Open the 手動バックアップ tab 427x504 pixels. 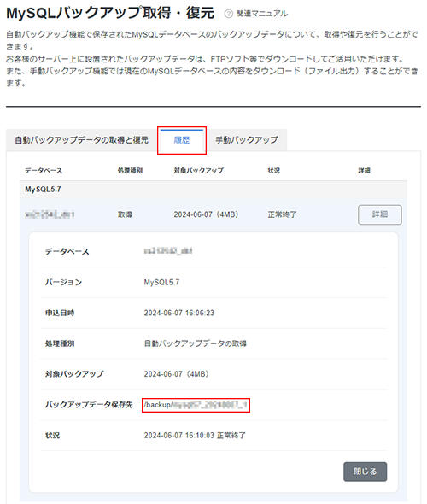point(247,140)
